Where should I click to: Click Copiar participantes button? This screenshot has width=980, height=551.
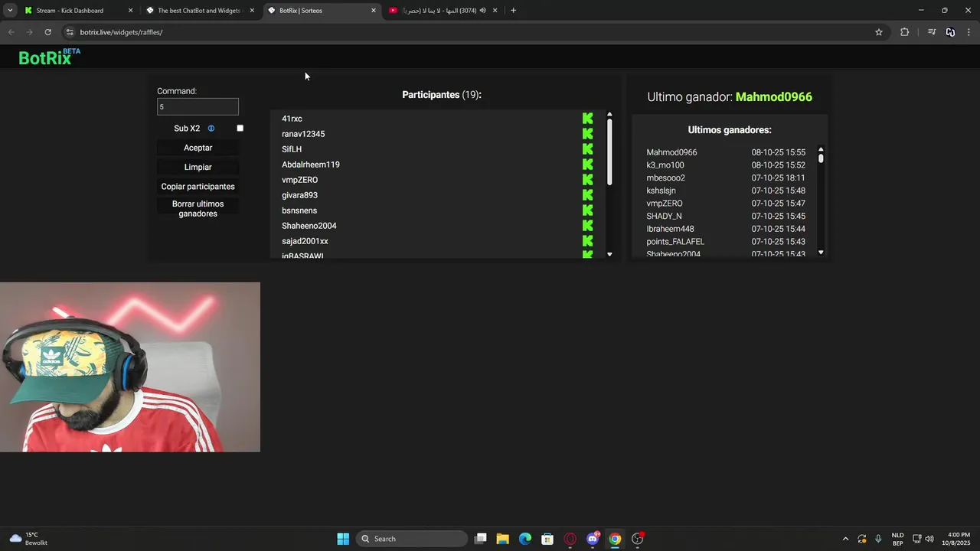(x=198, y=187)
